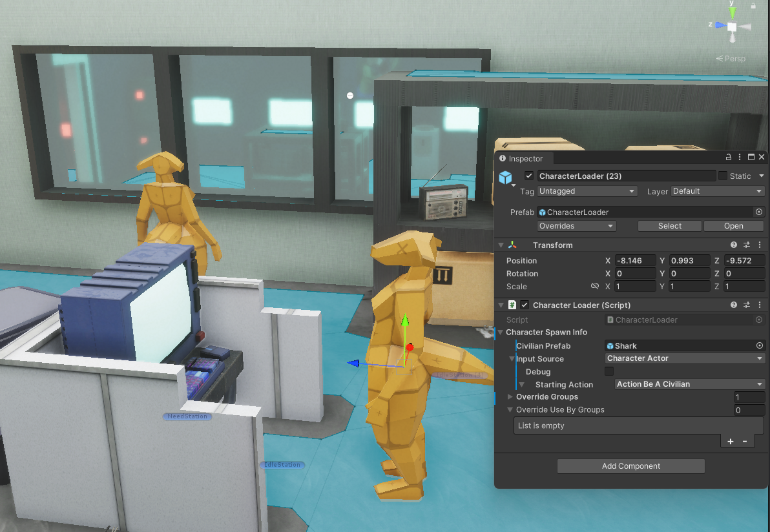770x532 pixels.
Task: Open the Layer dropdown showing Default
Action: tap(717, 191)
